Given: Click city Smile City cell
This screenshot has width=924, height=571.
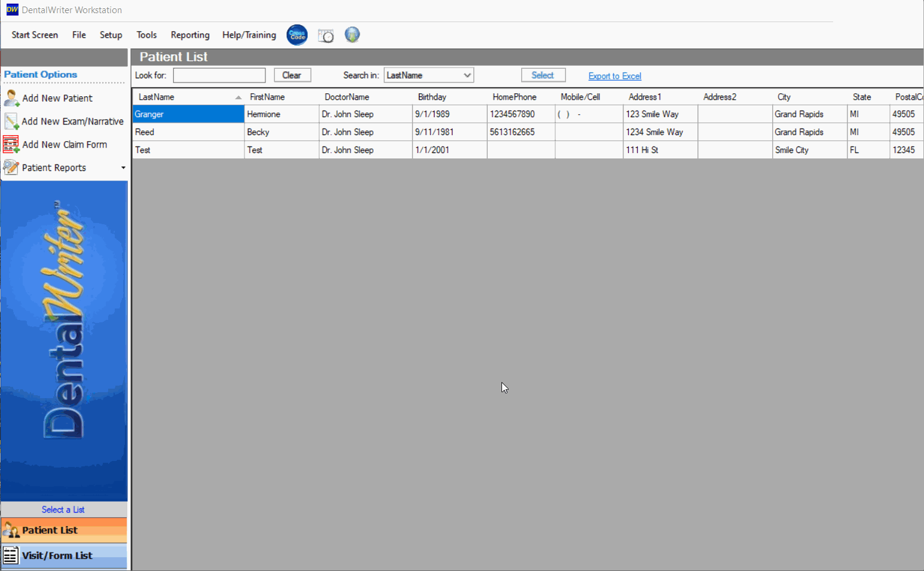Looking at the screenshot, I should coord(810,150).
